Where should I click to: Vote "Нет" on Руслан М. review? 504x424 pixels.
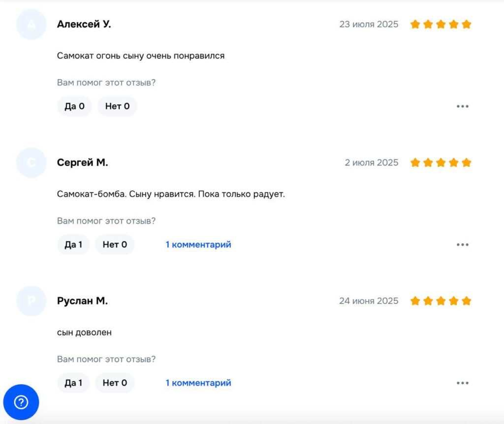(115, 383)
